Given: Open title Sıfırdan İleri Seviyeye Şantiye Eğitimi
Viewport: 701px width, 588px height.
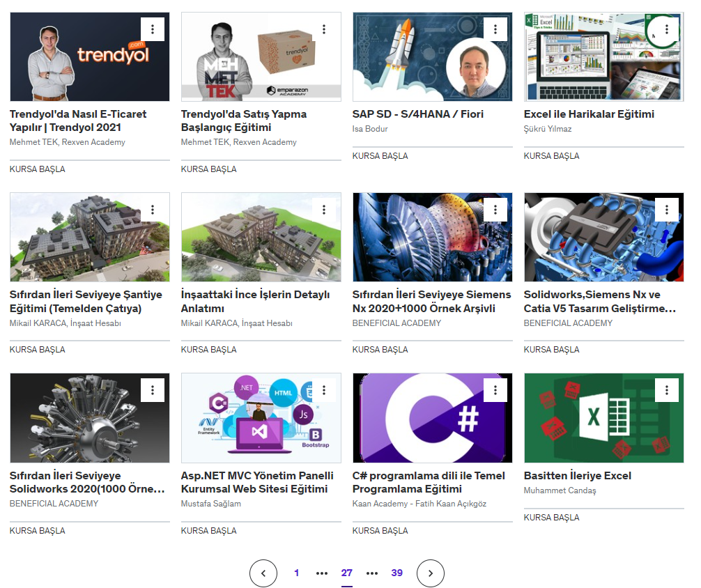Looking at the screenshot, I should (x=86, y=302).
